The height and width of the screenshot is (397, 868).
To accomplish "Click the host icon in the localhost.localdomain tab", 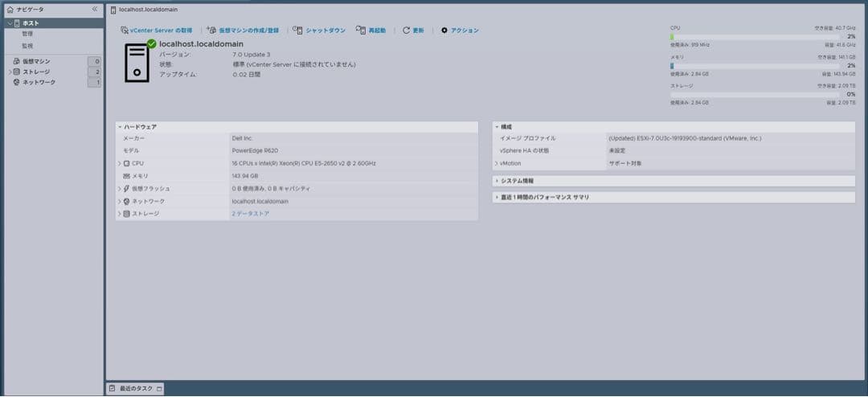I will [x=113, y=10].
